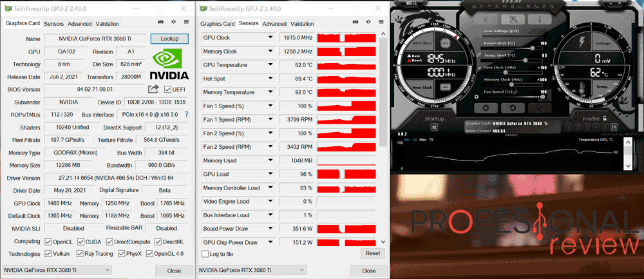Click Close button in left GPU-Z window
This screenshot has width=644, height=279.
(174, 271)
